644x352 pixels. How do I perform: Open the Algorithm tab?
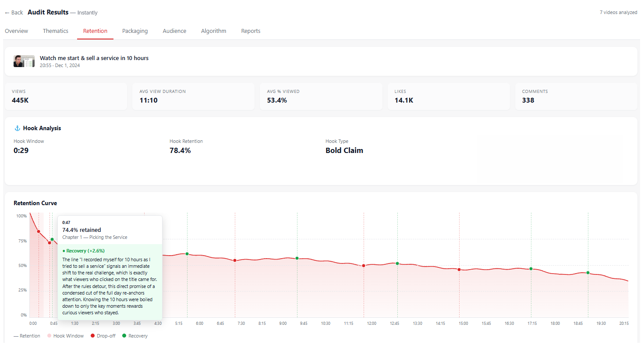[214, 31]
